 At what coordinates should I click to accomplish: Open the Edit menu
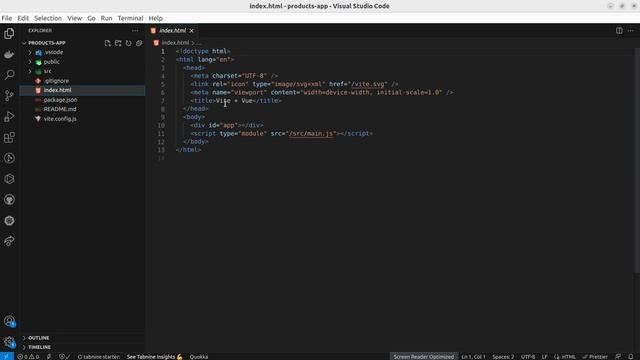tap(23, 18)
